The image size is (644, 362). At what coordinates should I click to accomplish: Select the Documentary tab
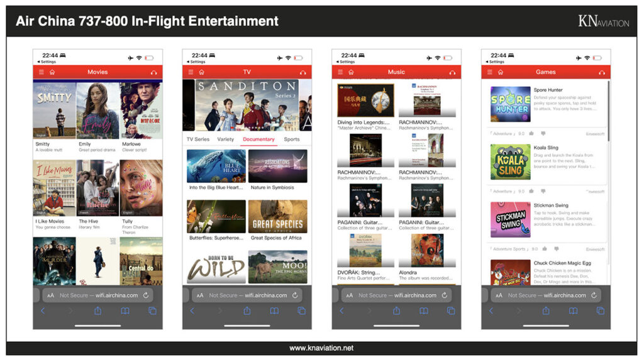click(258, 140)
